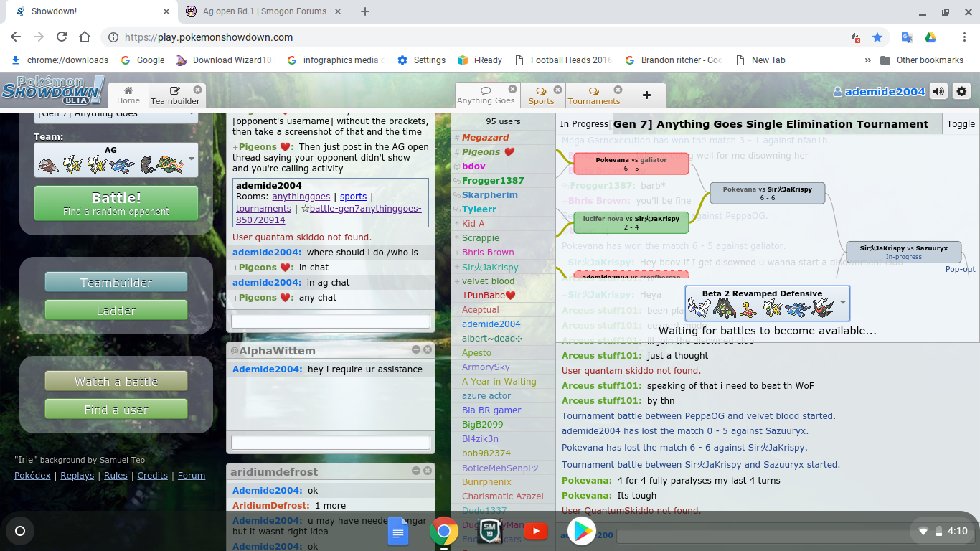Open sound settings speaker icon
The height and width of the screenshot is (551, 980).
938,91
